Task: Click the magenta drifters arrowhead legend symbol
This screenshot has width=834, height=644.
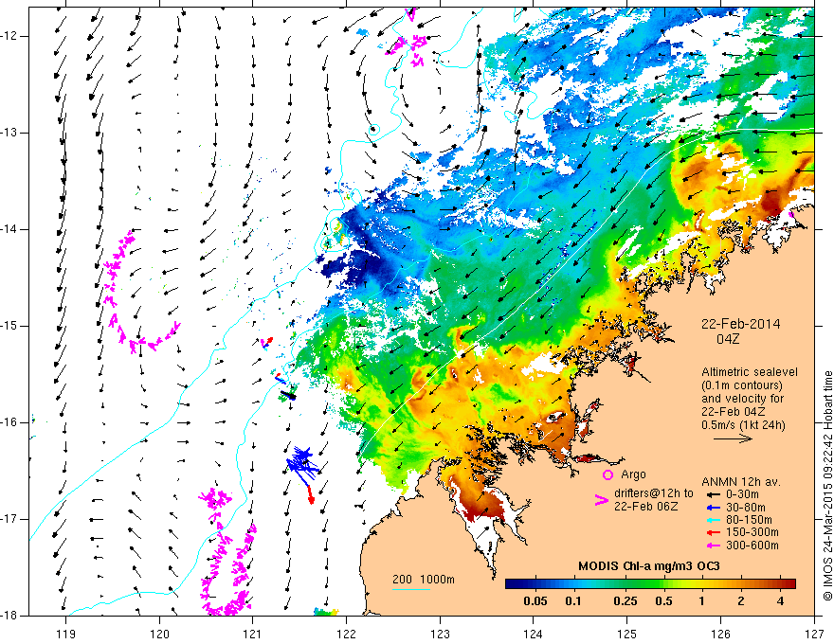Action: [602, 500]
